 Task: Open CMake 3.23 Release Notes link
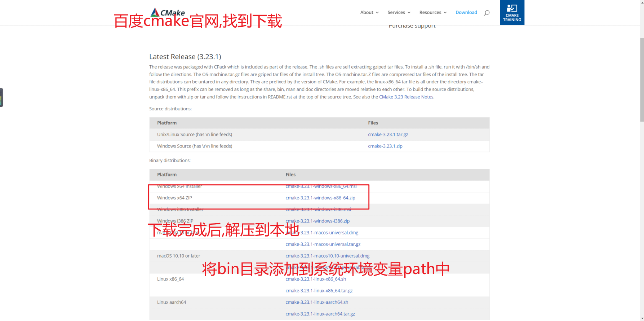(406, 97)
